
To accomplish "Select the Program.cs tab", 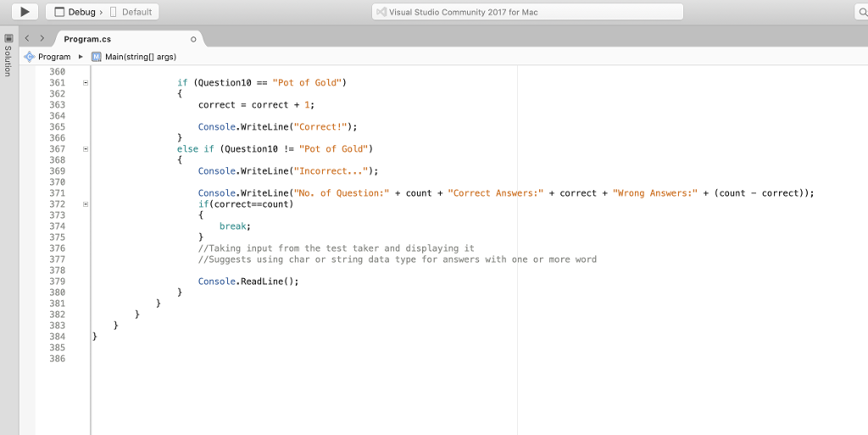I will [87, 39].
